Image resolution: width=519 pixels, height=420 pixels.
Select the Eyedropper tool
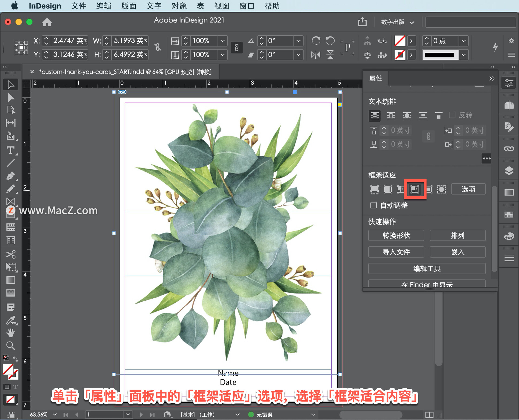click(x=11, y=321)
